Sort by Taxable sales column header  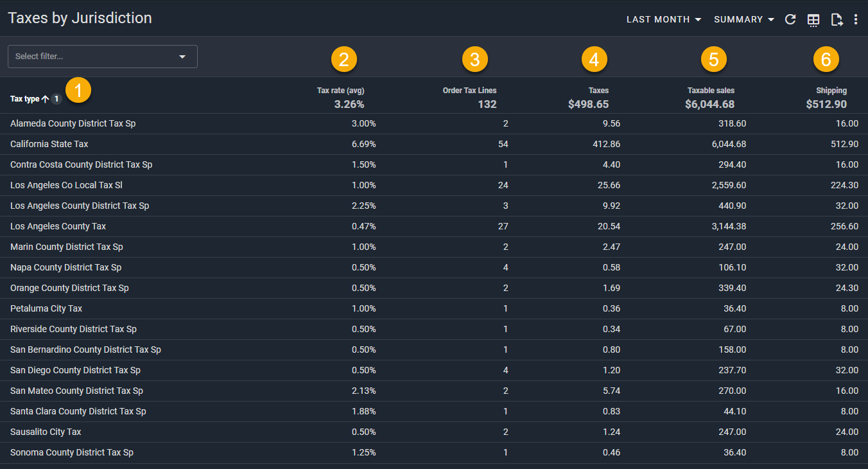[x=711, y=91]
